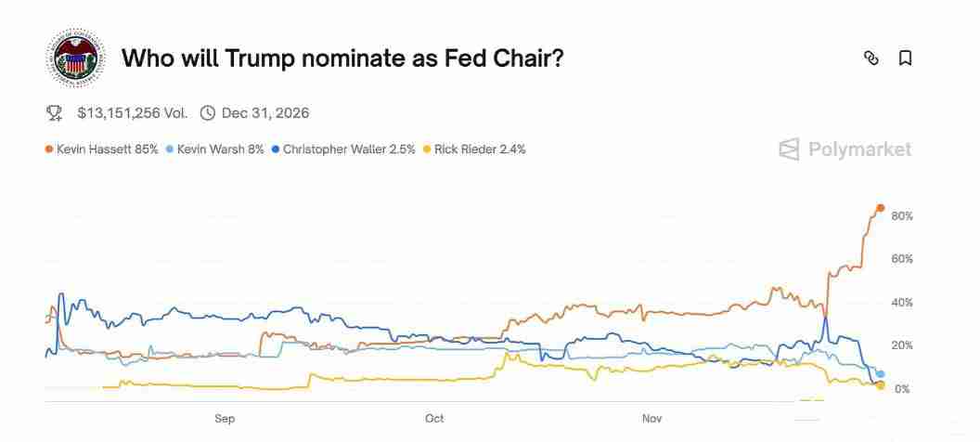The width and height of the screenshot is (980, 442).
Task: Click Kevin Warsh's light blue legend dot
Action: pos(169,149)
